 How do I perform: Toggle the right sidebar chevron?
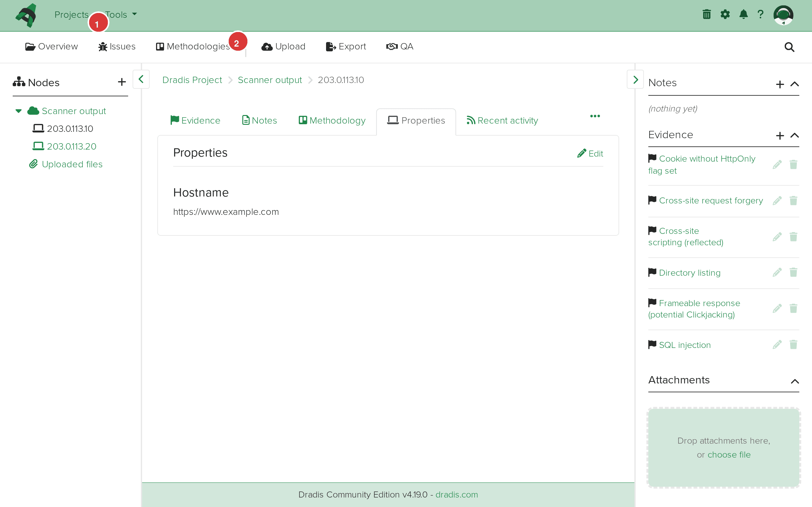click(x=635, y=80)
